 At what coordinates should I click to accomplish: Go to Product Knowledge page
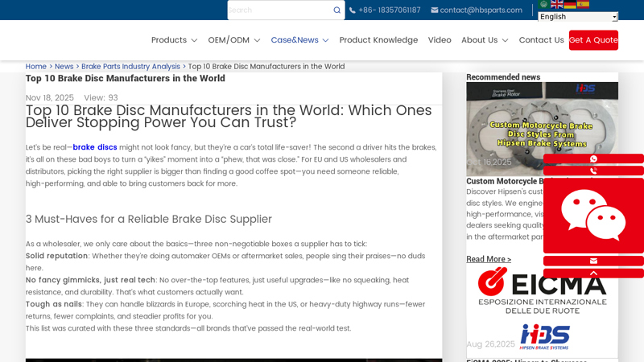(x=378, y=40)
